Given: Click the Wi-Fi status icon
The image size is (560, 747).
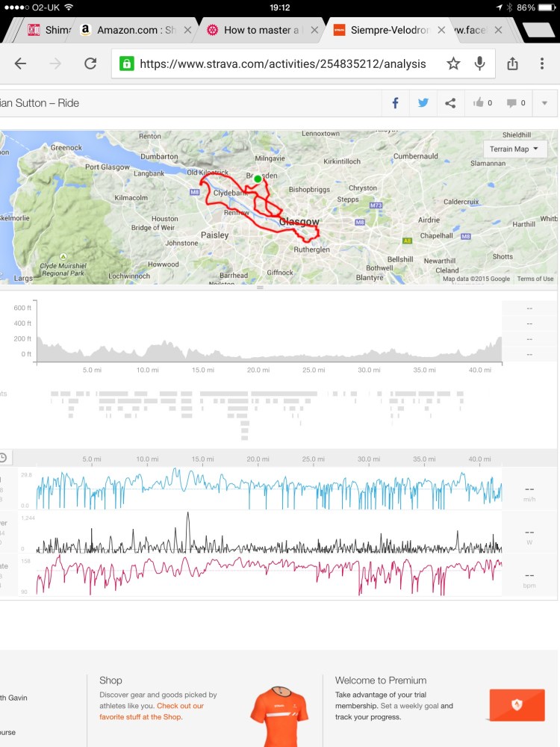Looking at the screenshot, I should pos(69,7).
